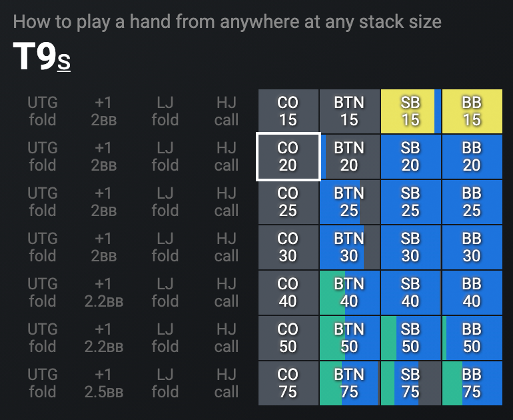Screen dimensions: 513x420
Task: Open the BB 75 cell
Action: point(472,383)
